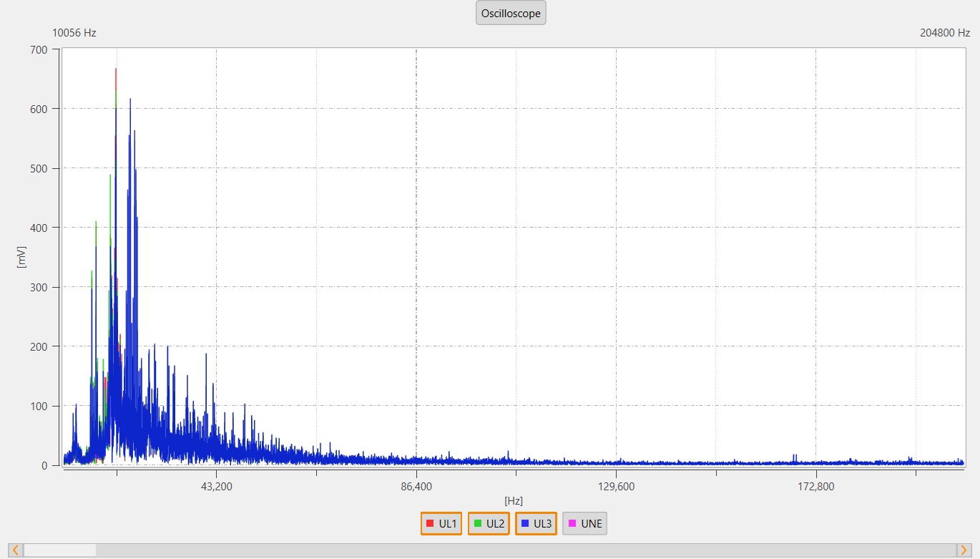Image resolution: width=980 pixels, height=559 pixels.
Task: Click the Oscilloscope button
Action: click(x=511, y=14)
